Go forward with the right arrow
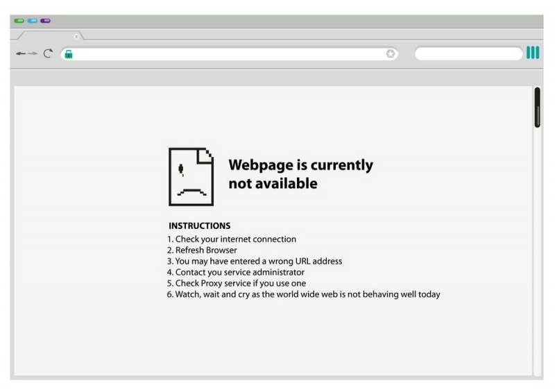The height and width of the screenshot is (392, 555). click(x=33, y=53)
